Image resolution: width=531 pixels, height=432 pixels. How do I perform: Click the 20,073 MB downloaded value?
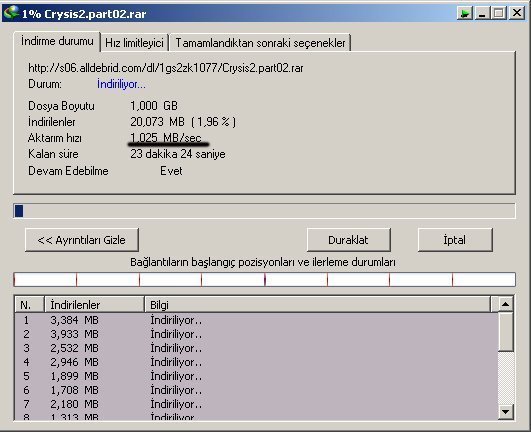click(x=183, y=122)
